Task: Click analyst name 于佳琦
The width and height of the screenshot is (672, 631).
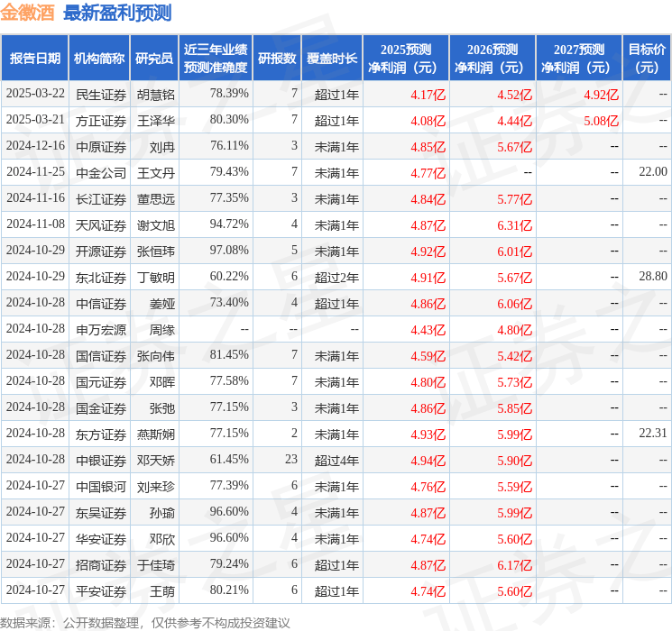Action: coord(155,564)
